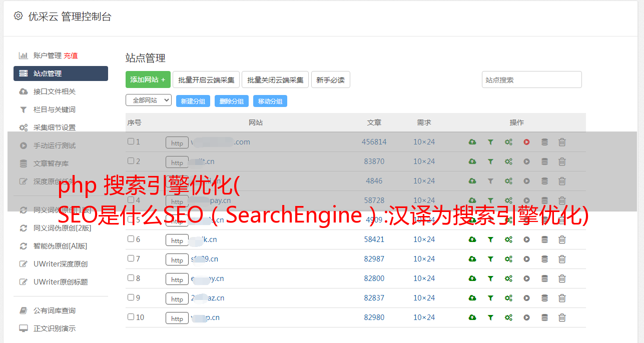Screen dimensions: 644x343
Task: Click run play icon in row 7
Action: (x=526, y=259)
